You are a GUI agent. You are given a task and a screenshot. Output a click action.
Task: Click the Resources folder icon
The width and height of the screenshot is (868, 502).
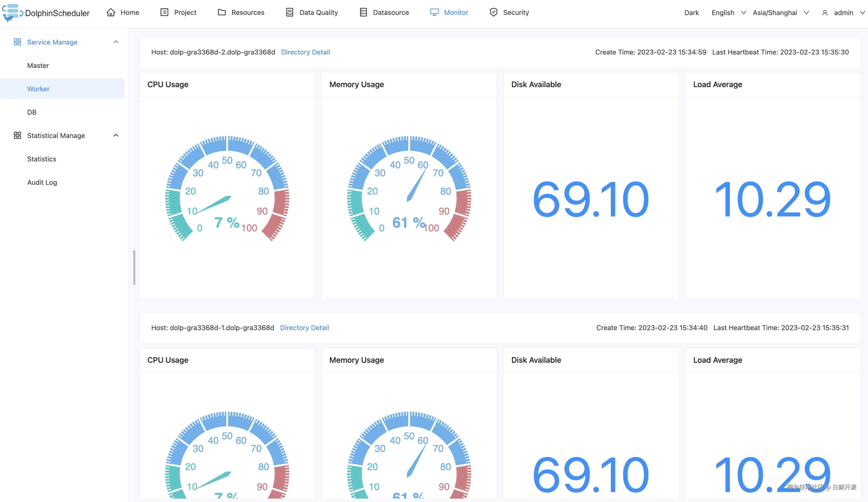(x=222, y=12)
